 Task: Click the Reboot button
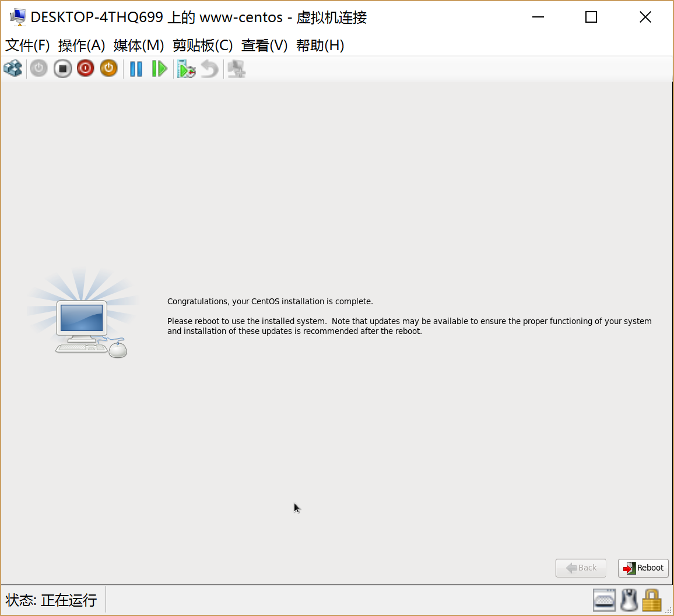643,568
